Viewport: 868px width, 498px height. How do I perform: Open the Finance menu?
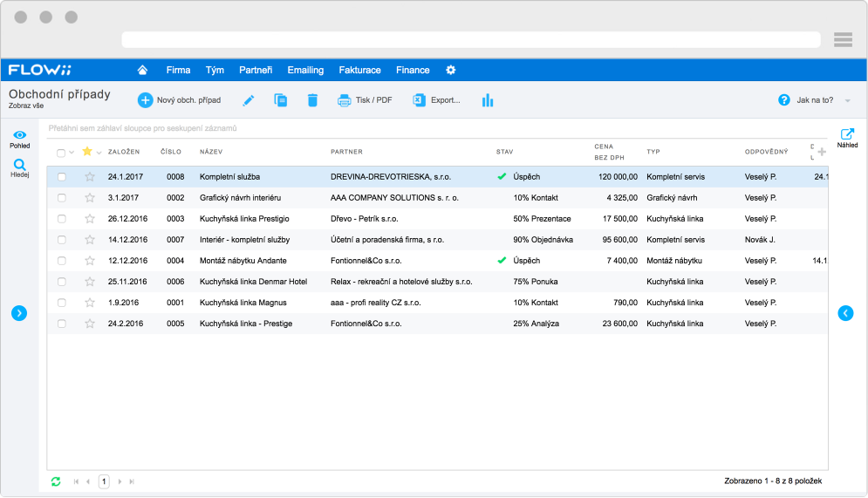tap(413, 70)
